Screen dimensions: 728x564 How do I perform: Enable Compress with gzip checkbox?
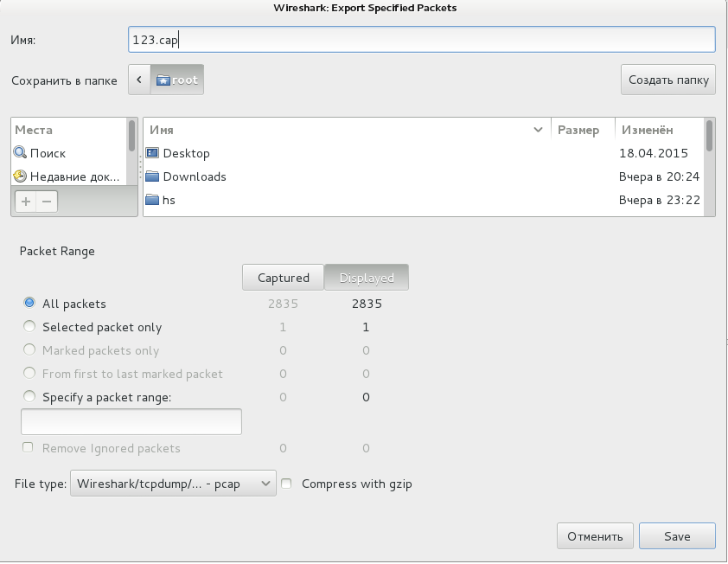(x=288, y=484)
